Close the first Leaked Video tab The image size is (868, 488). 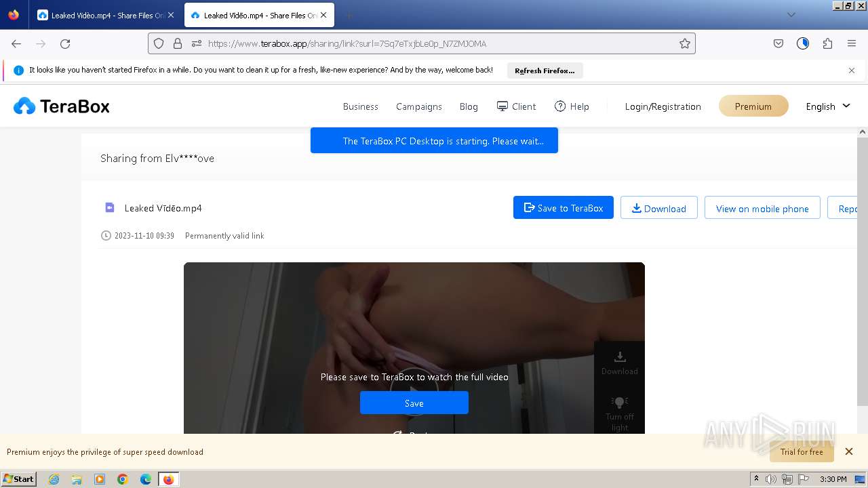(x=170, y=15)
